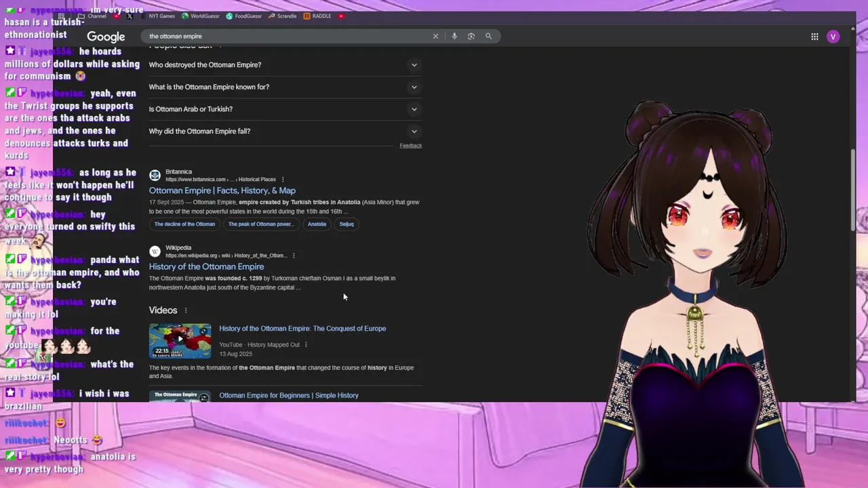Click the magnifying glass search icon
Viewport: 868px width, 488px height.
(x=488, y=37)
